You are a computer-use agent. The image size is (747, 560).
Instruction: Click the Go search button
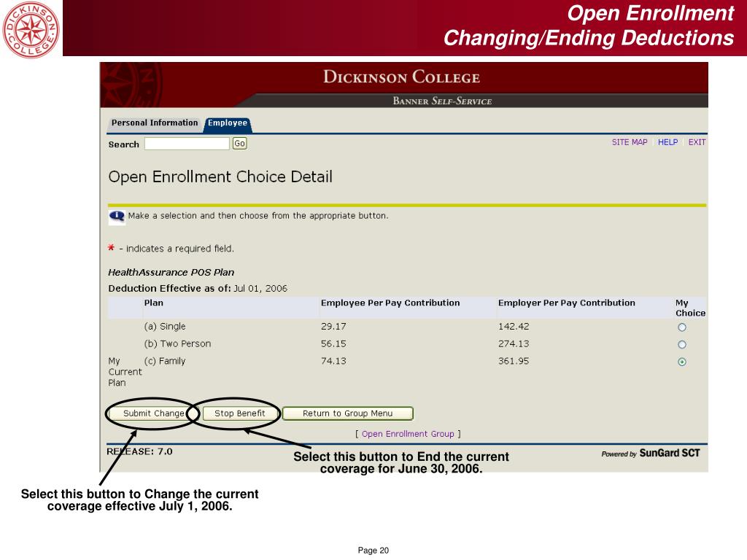[239, 144]
